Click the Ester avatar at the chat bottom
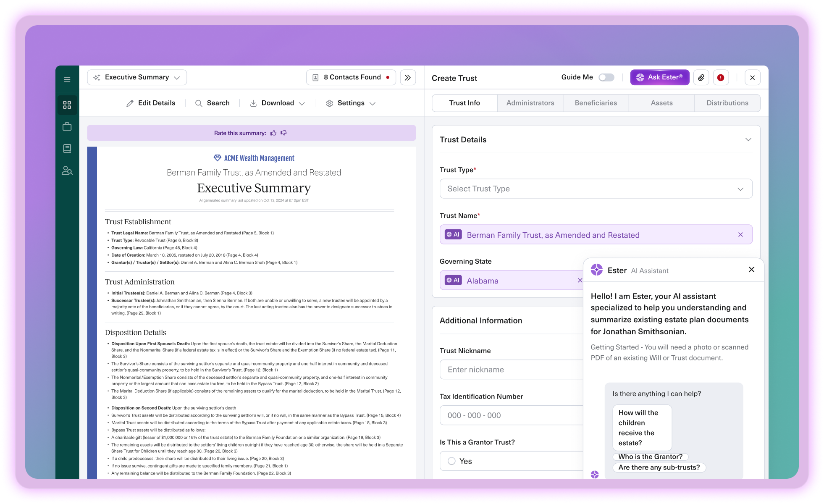This screenshot has height=504, width=824. click(x=595, y=474)
